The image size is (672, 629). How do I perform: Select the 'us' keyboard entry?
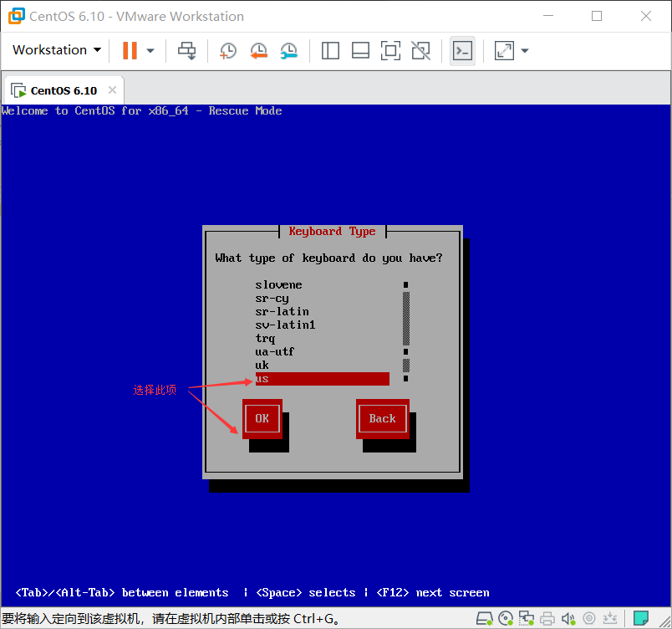coord(323,379)
